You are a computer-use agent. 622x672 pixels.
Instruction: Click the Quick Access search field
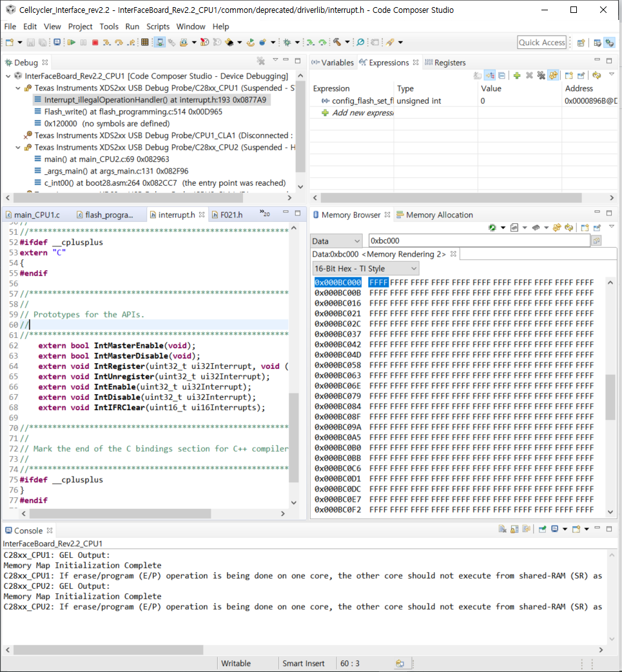(541, 43)
